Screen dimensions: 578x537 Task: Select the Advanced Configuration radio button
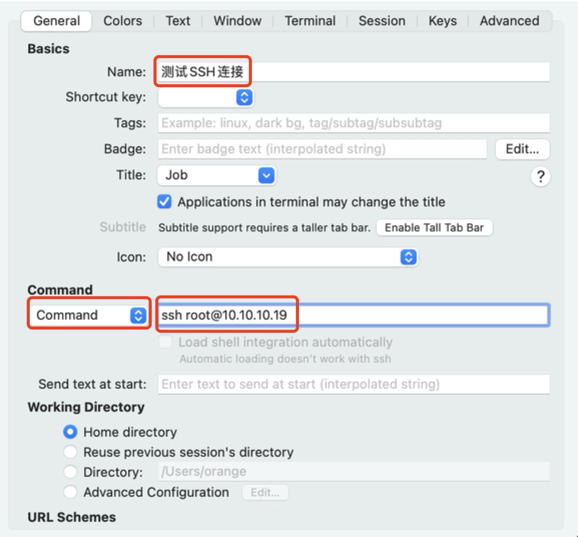tap(70, 492)
